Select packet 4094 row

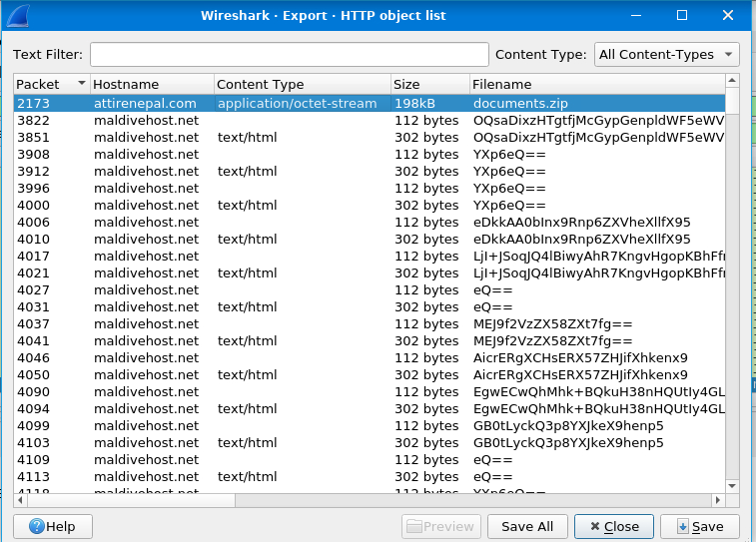click(x=370, y=409)
